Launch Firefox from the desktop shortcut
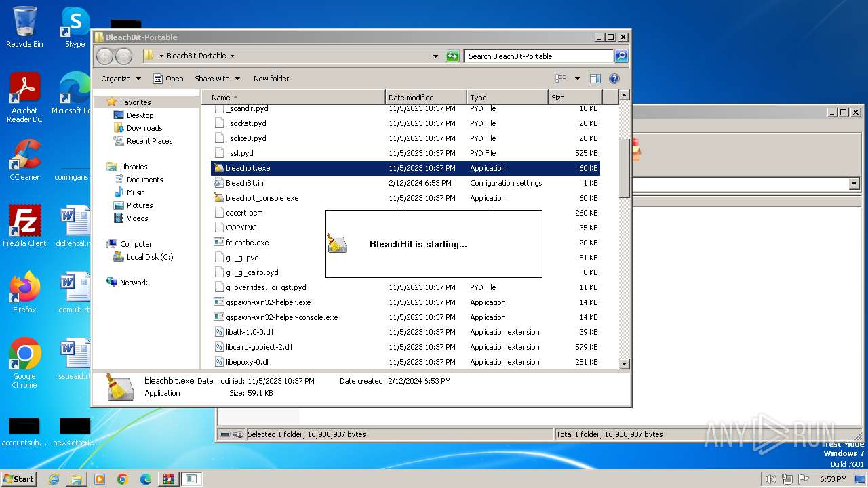This screenshot has width=868, height=488. point(24,292)
